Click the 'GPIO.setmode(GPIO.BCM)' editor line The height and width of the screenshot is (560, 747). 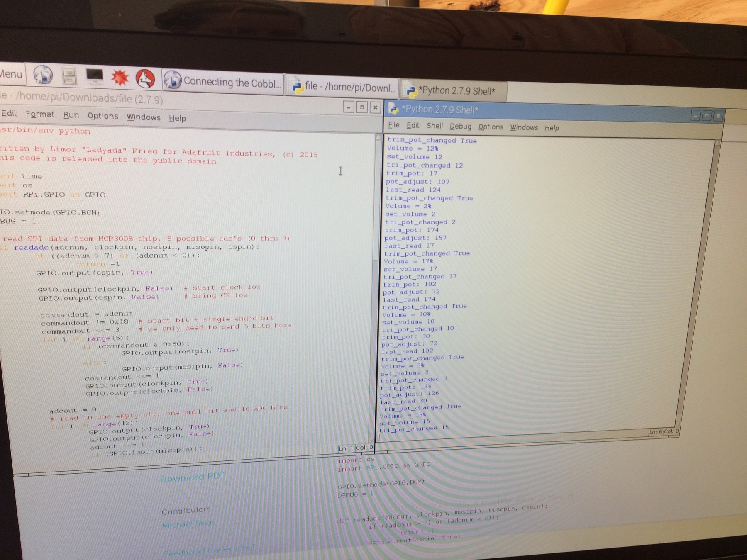pyautogui.click(x=50, y=212)
